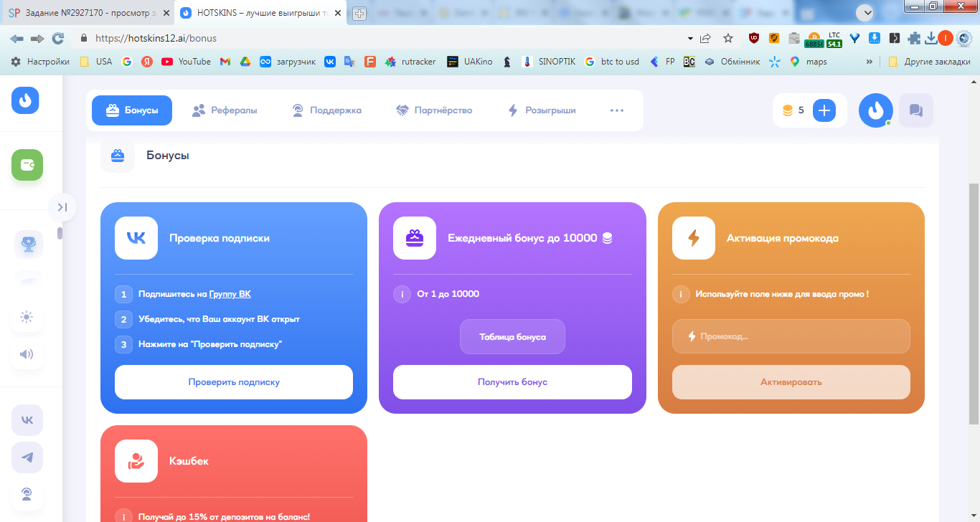Open the extensions puzzle icon

tap(914, 38)
